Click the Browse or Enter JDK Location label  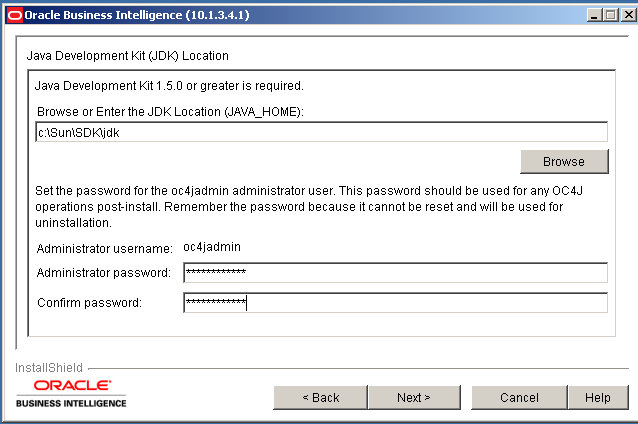pyautogui.click(x=169, y=110)
